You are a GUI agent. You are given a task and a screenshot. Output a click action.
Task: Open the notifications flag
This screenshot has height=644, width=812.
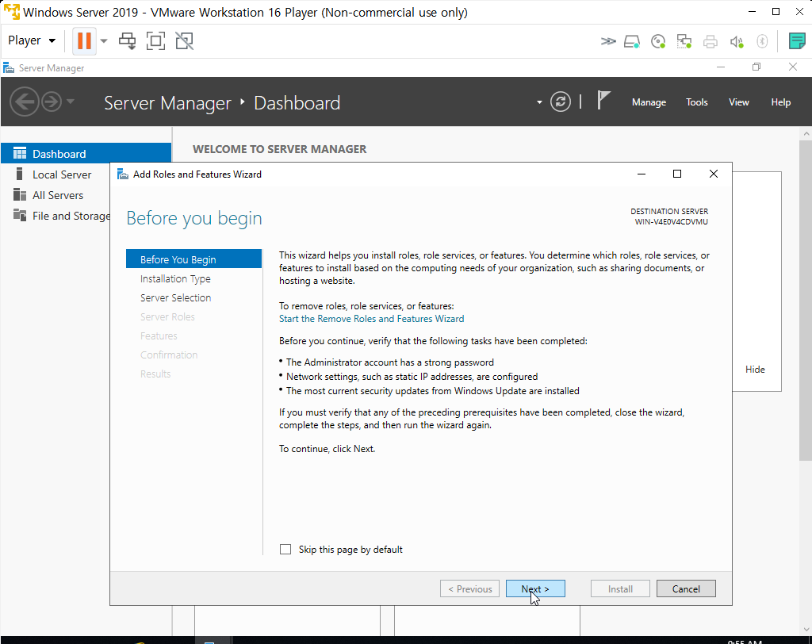pos(603,100)
